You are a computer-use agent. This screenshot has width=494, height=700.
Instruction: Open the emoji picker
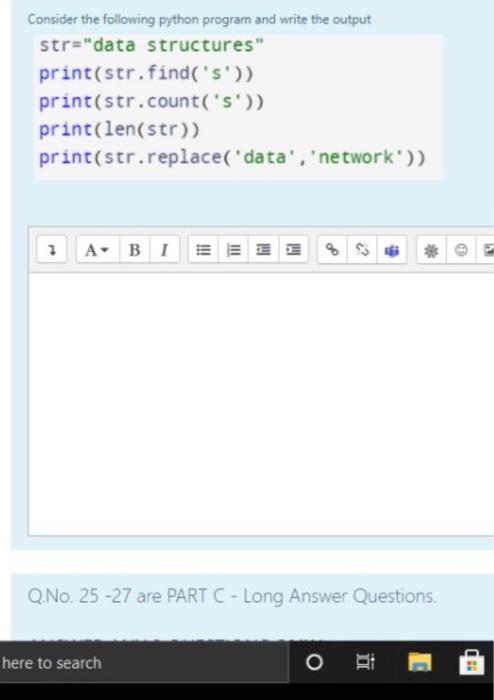461,250
